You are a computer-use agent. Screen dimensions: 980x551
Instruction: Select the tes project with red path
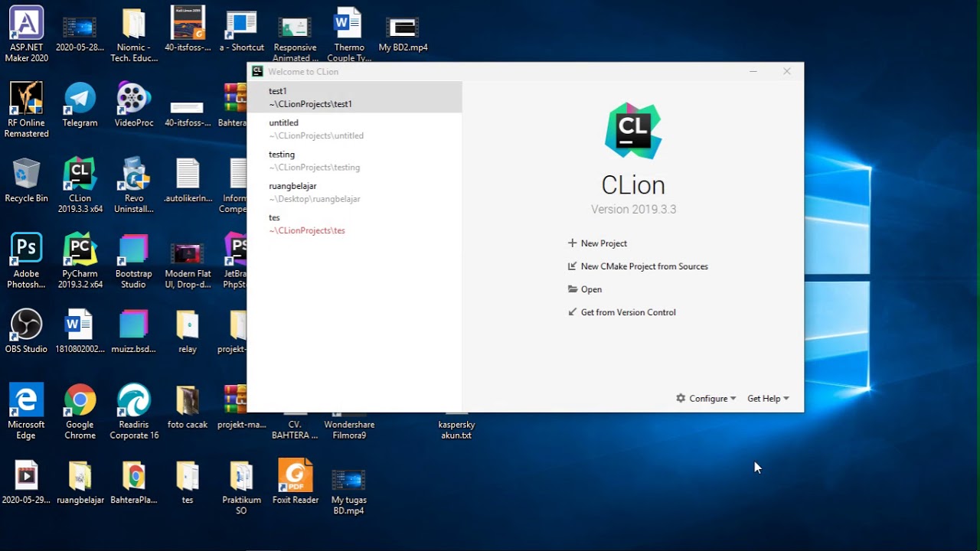click(354, 223)
